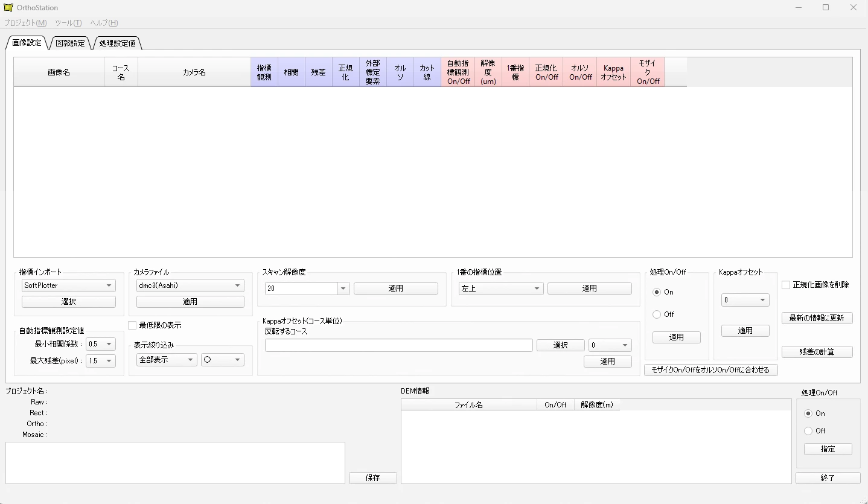Open the プロジェクト(M) menu
The image size is (868, 504).
(x=25, y=23)
